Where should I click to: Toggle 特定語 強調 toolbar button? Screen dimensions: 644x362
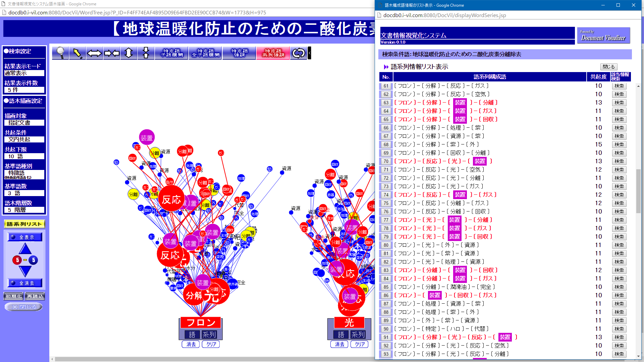coord(239,53)
